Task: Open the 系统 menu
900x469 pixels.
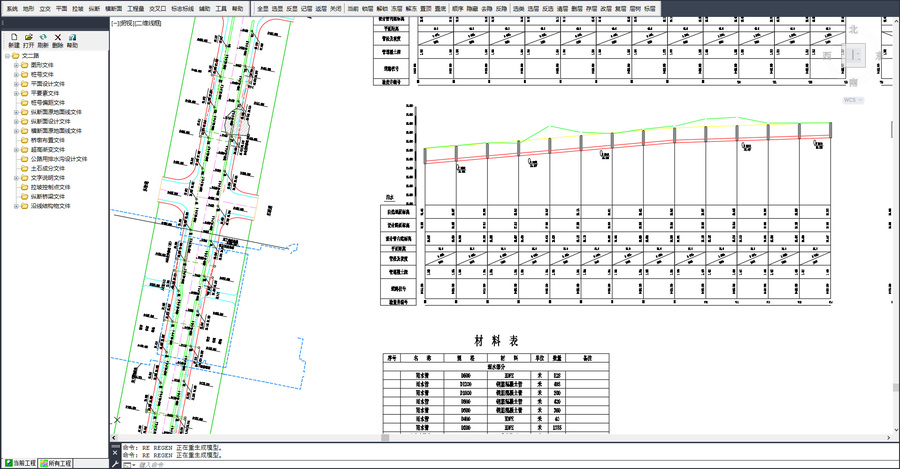Action: pos(12,9)
